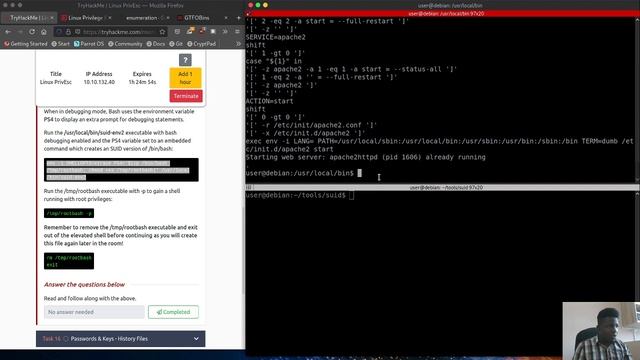
Task: Terminate the Linux PrivEsc machine
Action: (186, 96)
